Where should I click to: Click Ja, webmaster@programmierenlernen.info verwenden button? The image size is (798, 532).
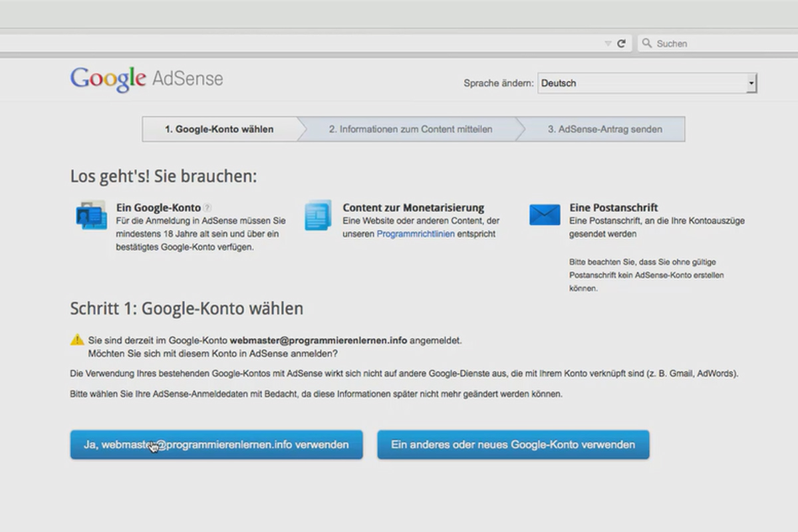click(216, 445)
